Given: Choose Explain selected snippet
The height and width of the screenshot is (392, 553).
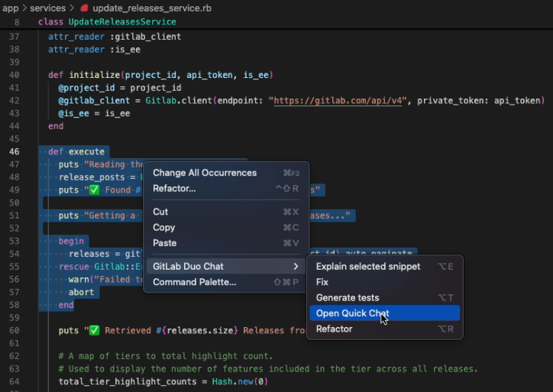Looking at the screenshot, I should click(367, 267).
